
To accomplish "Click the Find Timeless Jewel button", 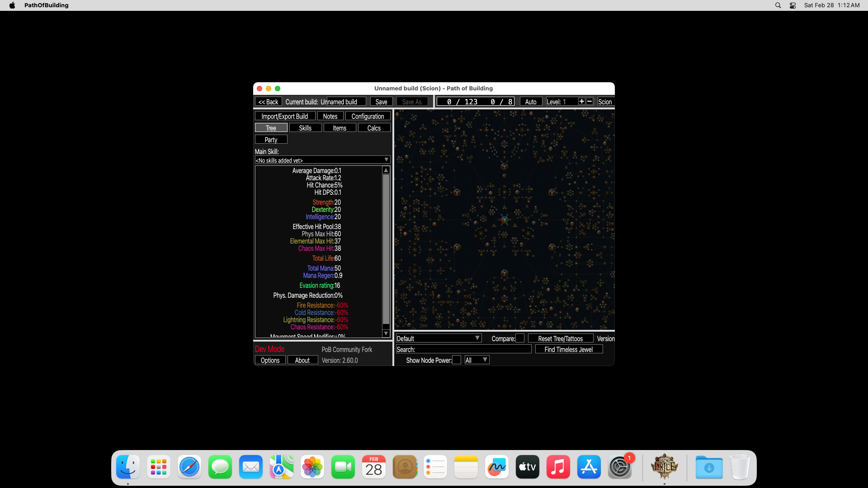I will coord(568,349).
